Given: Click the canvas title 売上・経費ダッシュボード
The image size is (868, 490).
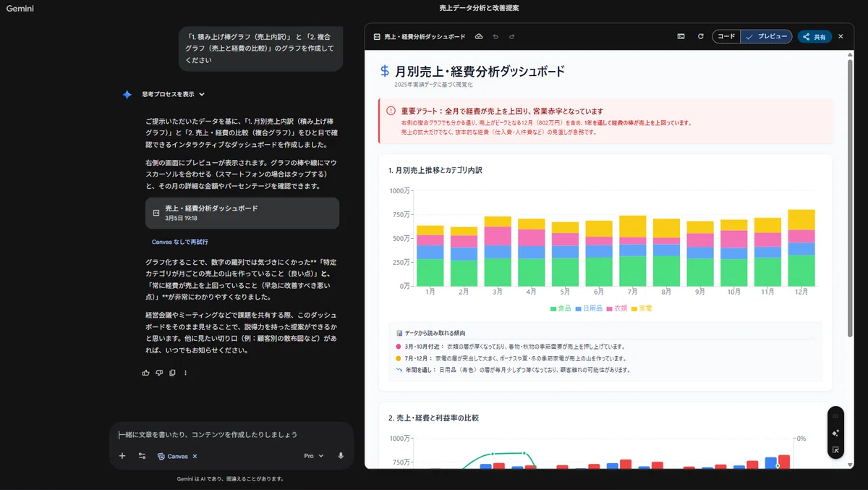Looking at the screenshot, I should tap(425, 36).
